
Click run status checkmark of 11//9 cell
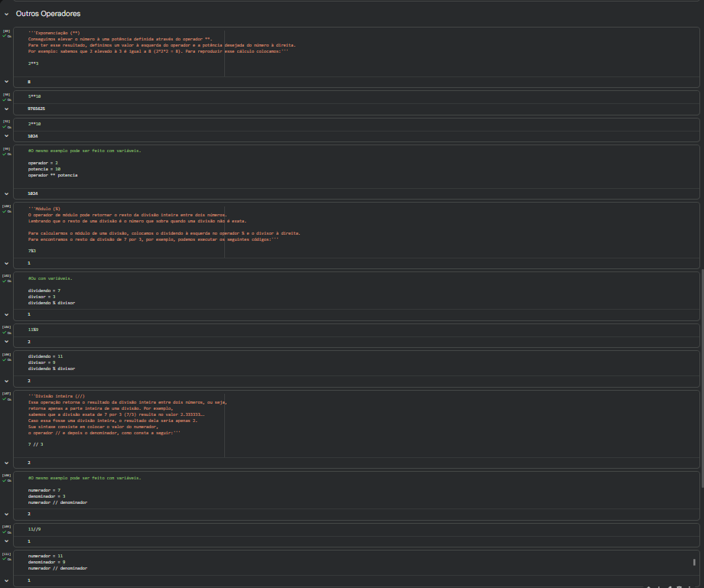(x=5, y=532)
